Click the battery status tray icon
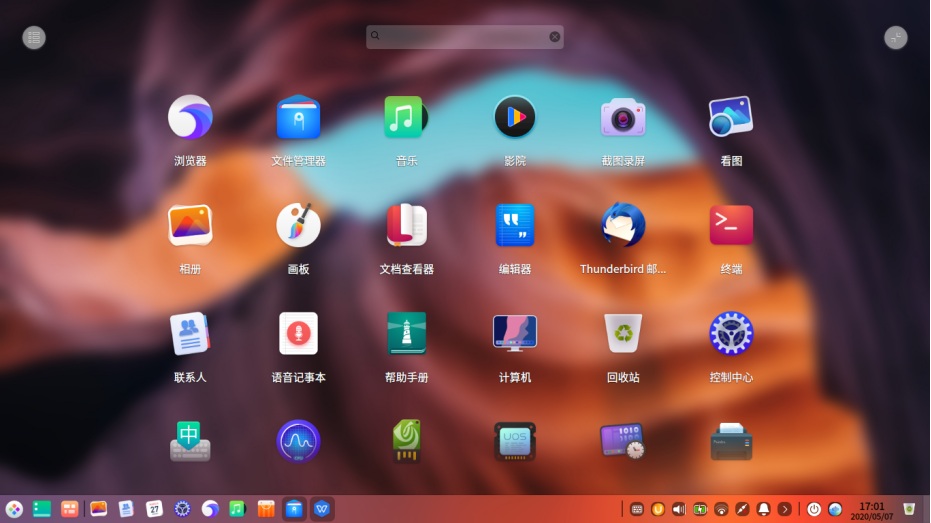 click(700, 509)
